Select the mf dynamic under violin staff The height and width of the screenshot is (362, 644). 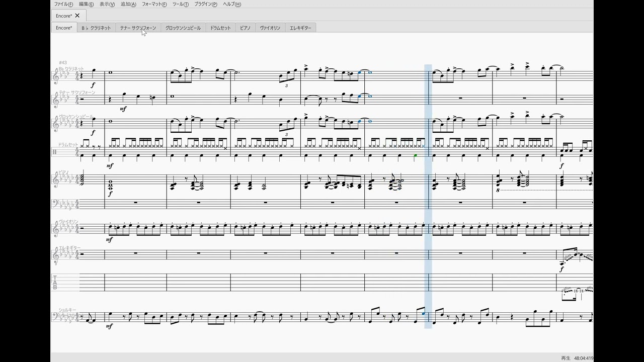click(109, 240)
